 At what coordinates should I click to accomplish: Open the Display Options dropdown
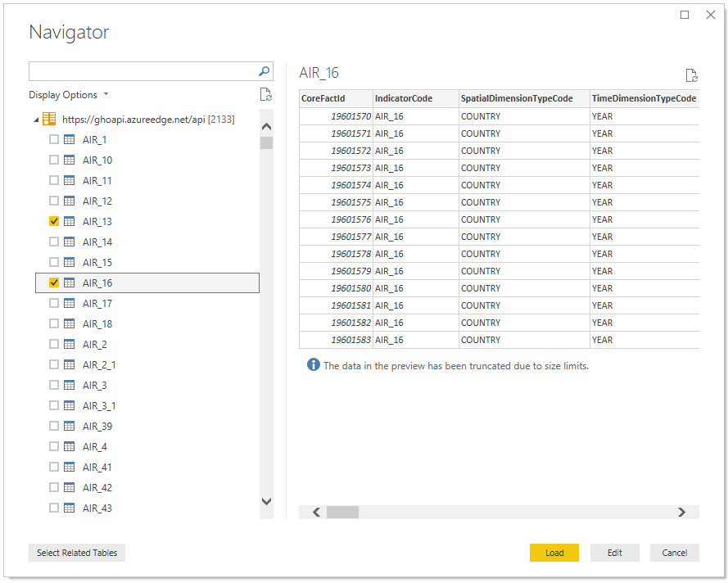click(69, 95)
